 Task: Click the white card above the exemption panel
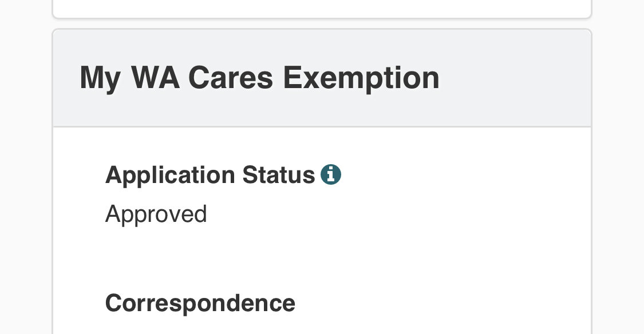(x=322, y=7)
